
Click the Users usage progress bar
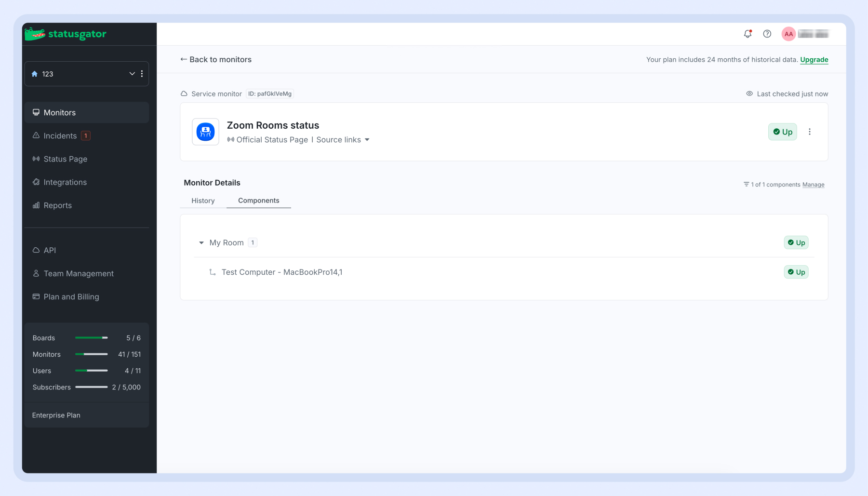[92, 370]
